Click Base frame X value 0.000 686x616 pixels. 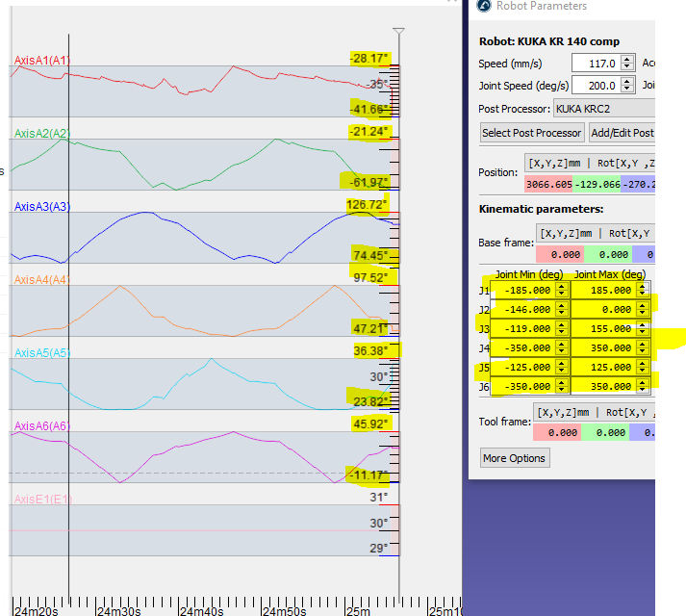point(560,254)
